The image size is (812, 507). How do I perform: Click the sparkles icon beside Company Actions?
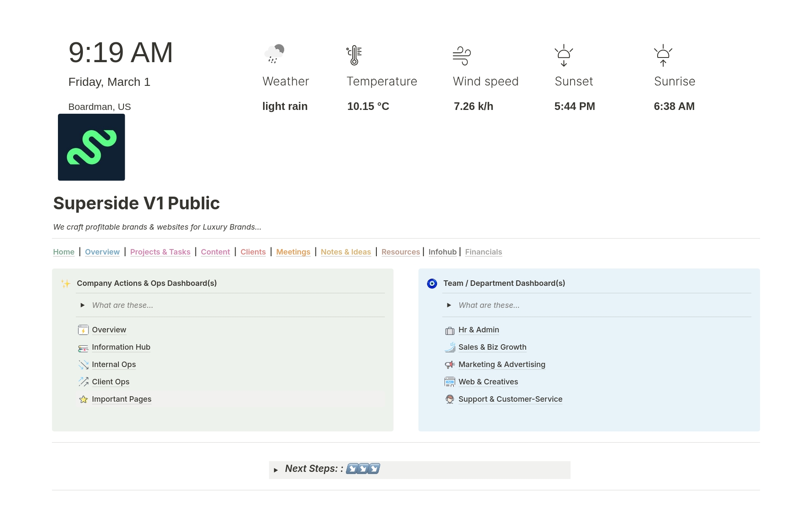coord(66,283)
